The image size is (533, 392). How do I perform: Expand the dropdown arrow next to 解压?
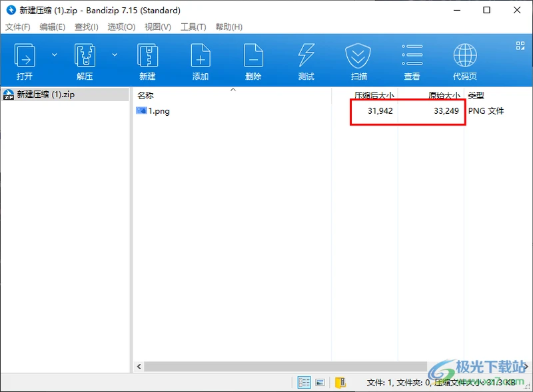115,55
